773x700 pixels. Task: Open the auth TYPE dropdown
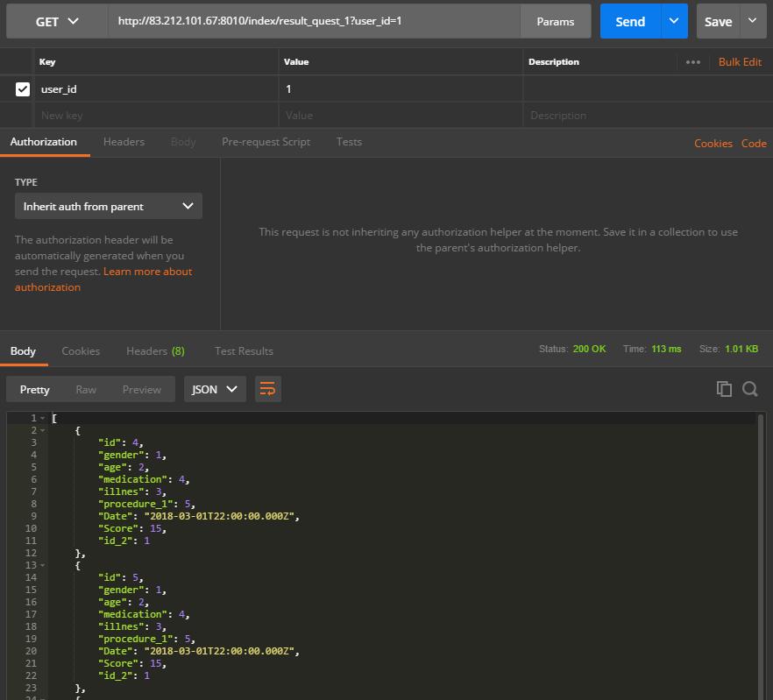point(109,206)
